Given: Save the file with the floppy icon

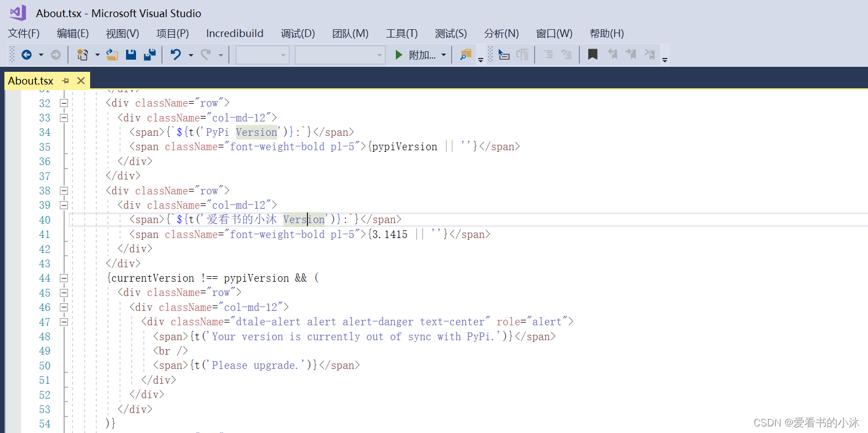Looking at the screenshot, I should click(x=131, y=55).
